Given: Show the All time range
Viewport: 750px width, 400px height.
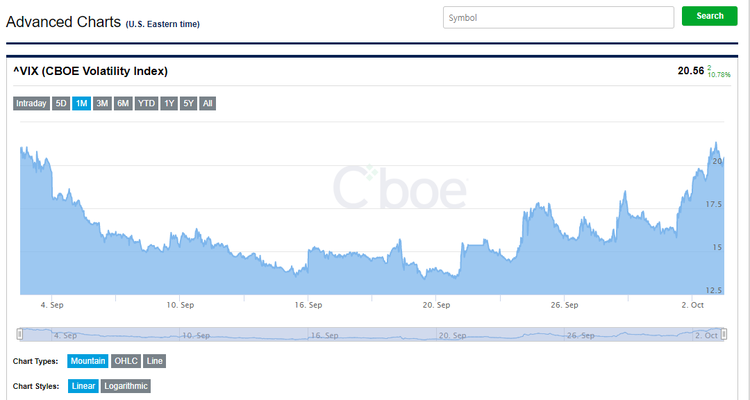Looking at the screenshot, I should pyautogui.click(x=207, y=103).
